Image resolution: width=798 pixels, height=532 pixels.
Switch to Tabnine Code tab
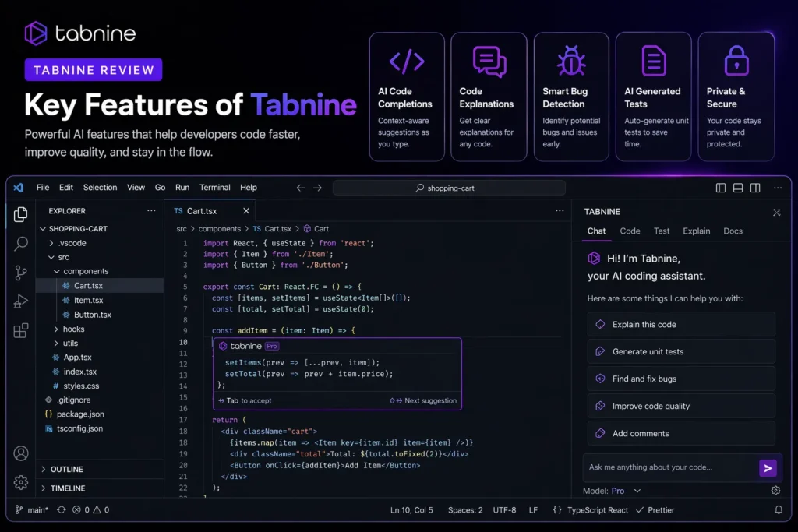pyautogui.click(x=630, y=231)
